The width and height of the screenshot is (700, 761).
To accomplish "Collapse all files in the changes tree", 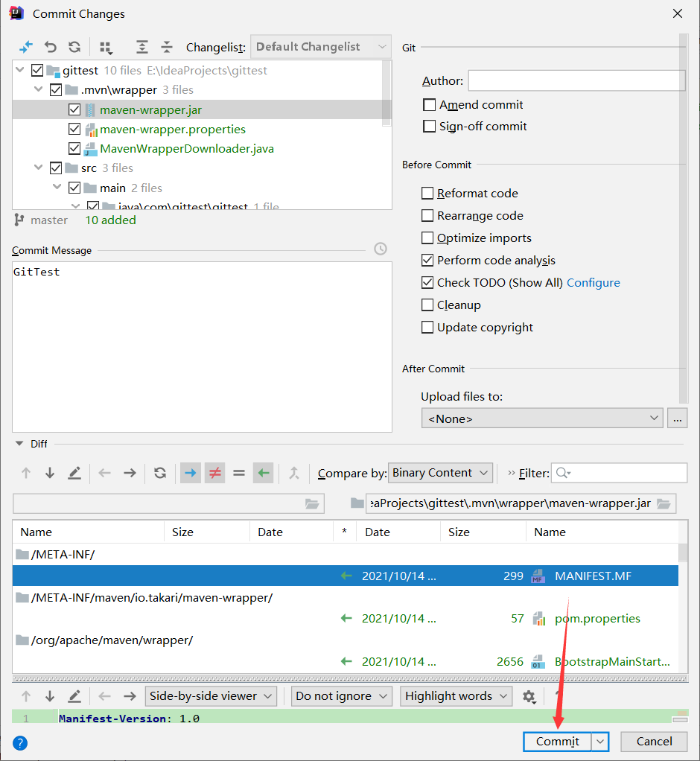I will [x=167, y=47].
